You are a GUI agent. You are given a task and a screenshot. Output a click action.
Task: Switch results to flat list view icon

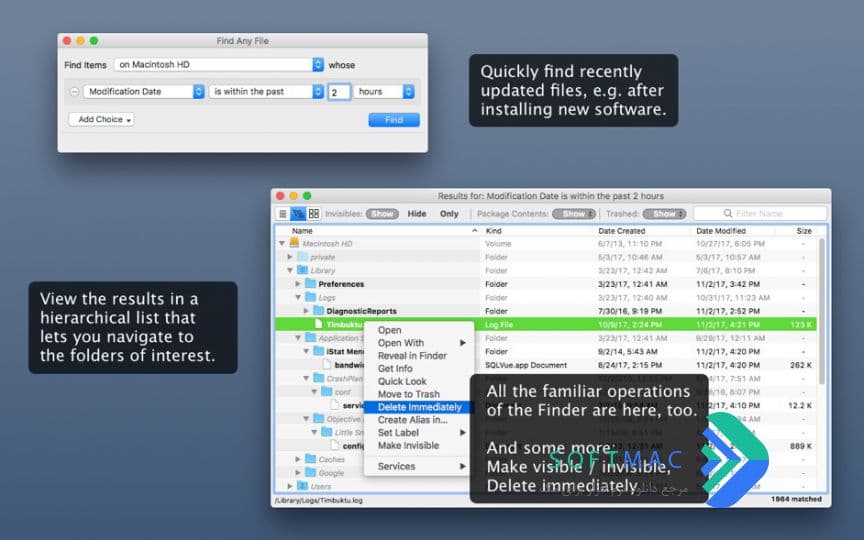point(283,214)
